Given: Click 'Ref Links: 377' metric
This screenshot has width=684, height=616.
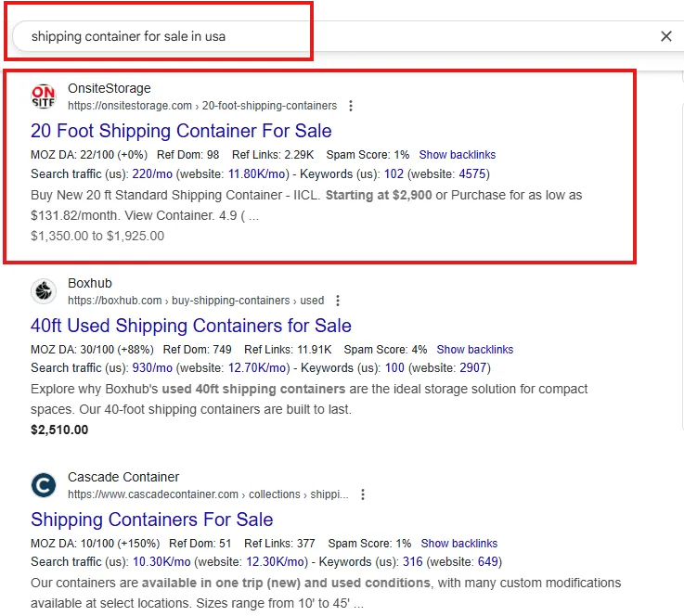Looking at the screenshot, I should (279, 544).
